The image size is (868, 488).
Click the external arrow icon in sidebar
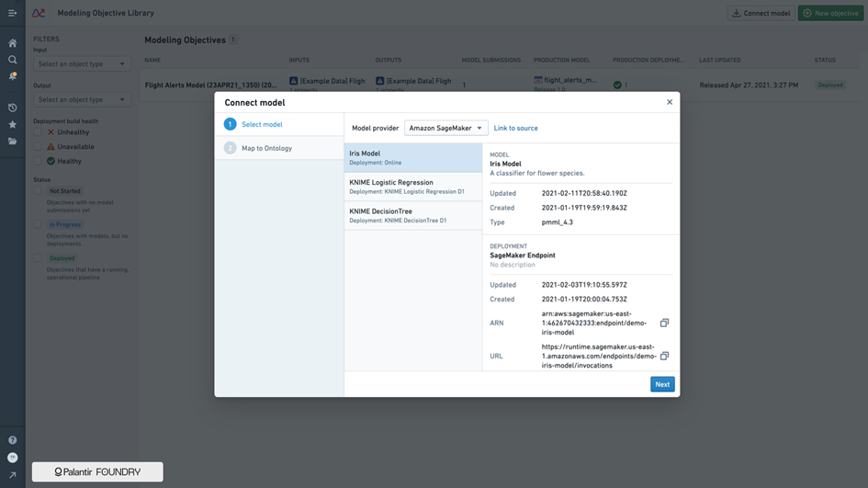tap(12, 475)
